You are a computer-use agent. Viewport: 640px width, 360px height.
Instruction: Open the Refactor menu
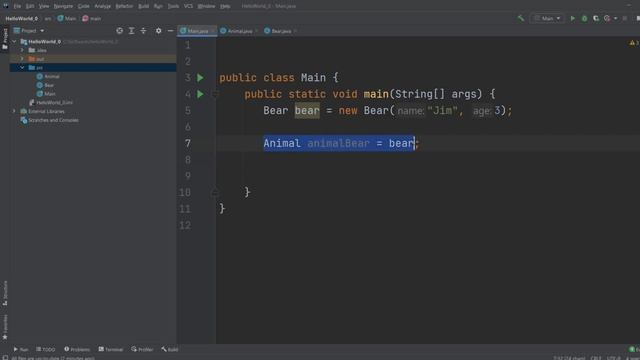[124, 6]
